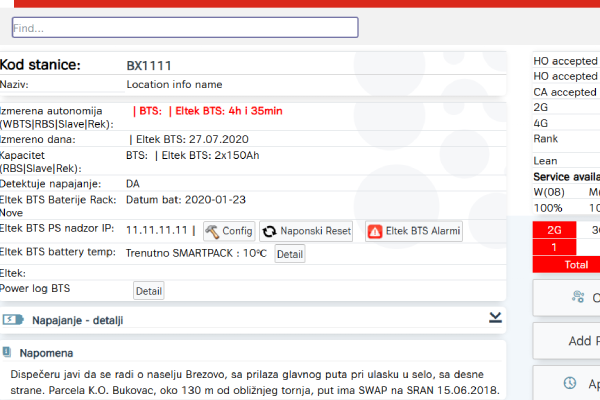Click Datum bat: 2020-01-23 text
This screenshot has width=600, height=400.
pyautogui.click(x=186, y=200)
